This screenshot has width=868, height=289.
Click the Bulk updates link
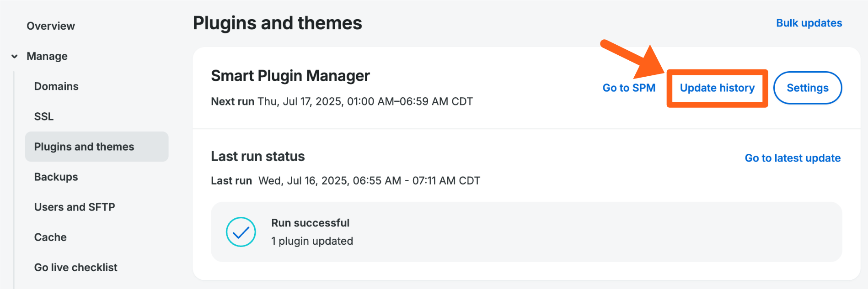pos(809,23)
